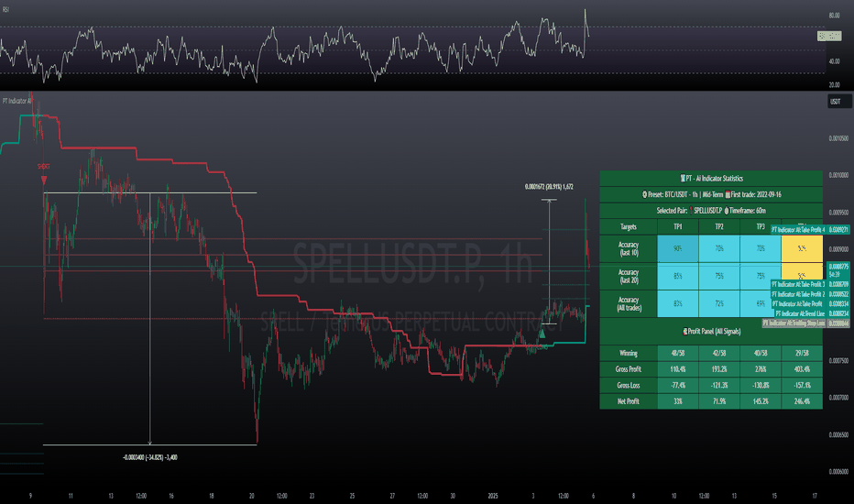Click the 42/58 winning cell
Screen dimensions: 854x504
[x=719, y=353]
